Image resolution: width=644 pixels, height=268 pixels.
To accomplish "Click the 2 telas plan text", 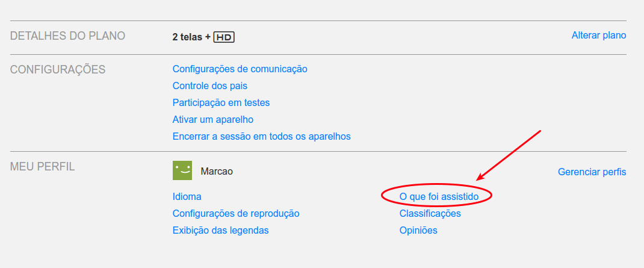I will (191, 37).
